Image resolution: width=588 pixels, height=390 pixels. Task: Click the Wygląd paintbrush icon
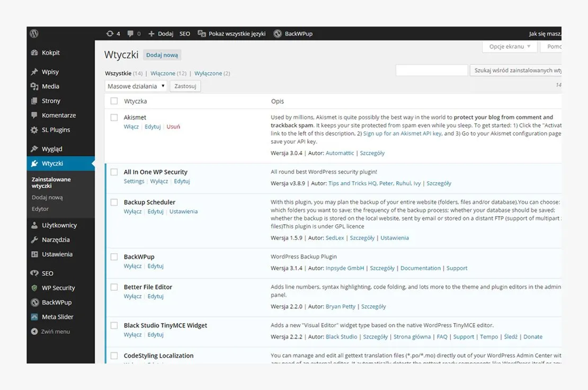33,148
